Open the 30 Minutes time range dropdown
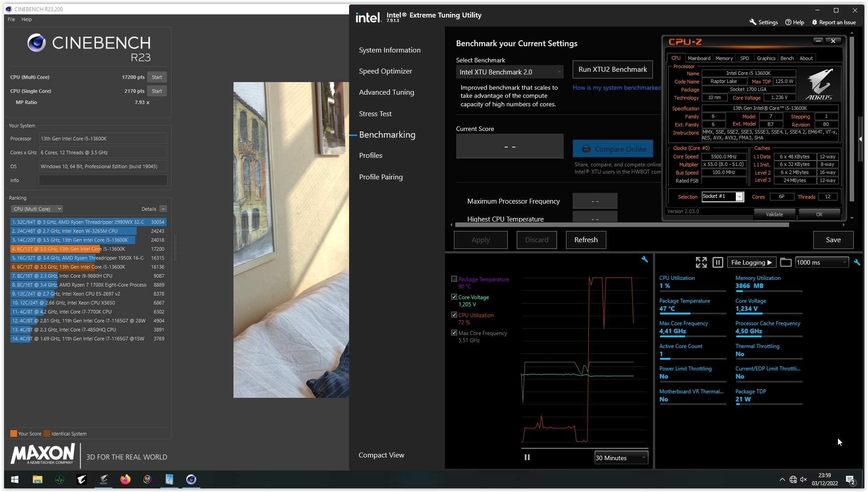Image resolution: width=868 pixels, height=492 pixels. click(x=621, y=458)
